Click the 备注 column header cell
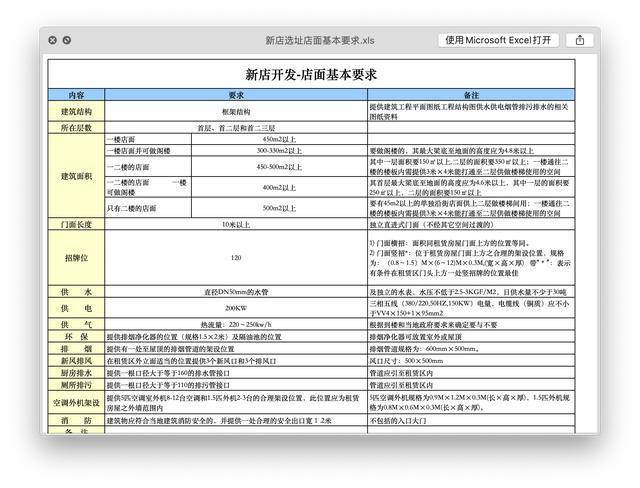 469,94
